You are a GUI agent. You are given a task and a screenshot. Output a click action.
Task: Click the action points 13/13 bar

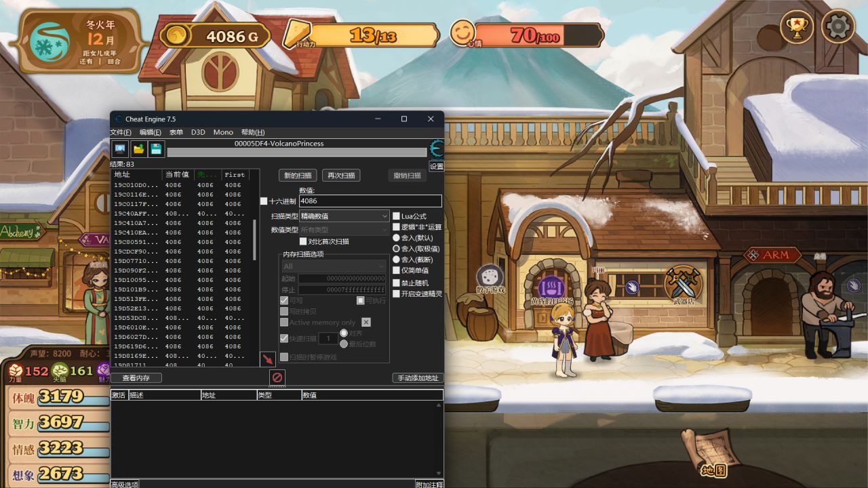pyautogui.click(x=374, y=35)
